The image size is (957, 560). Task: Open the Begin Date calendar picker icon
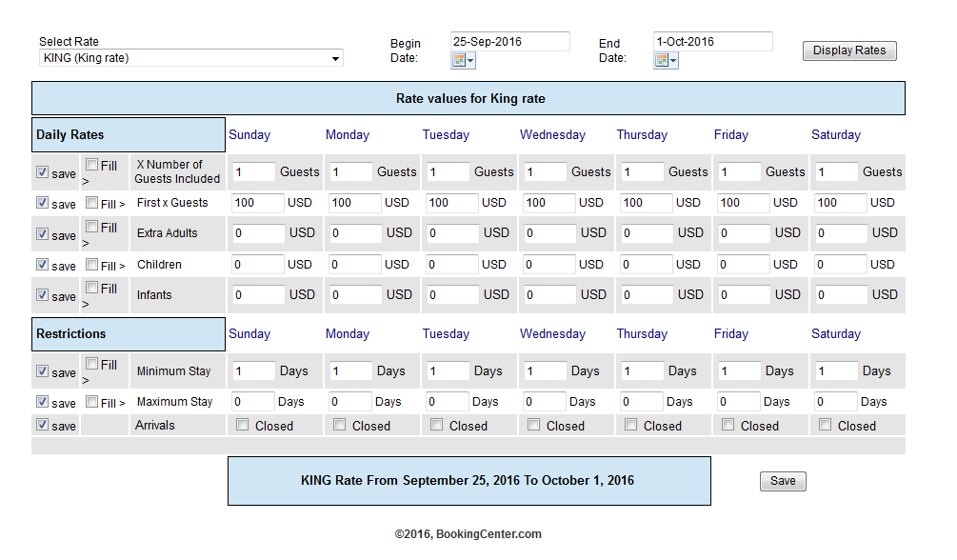[463, 60]
